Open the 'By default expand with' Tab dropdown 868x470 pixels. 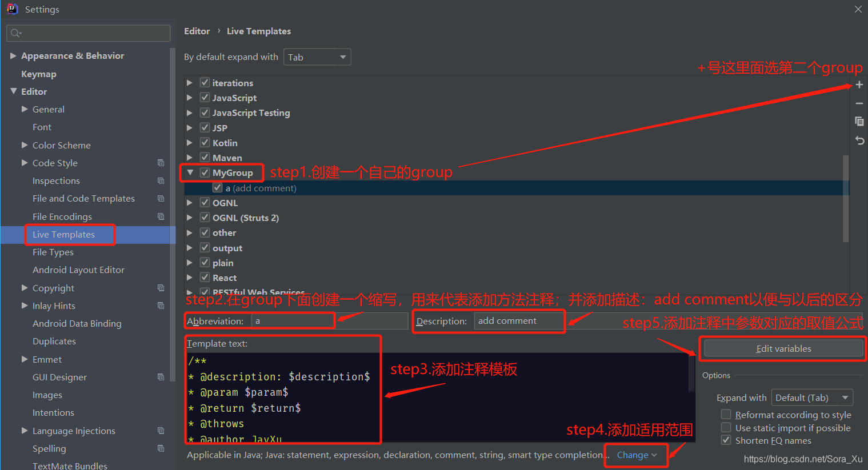pyautogui.click(x=317, y=57)
